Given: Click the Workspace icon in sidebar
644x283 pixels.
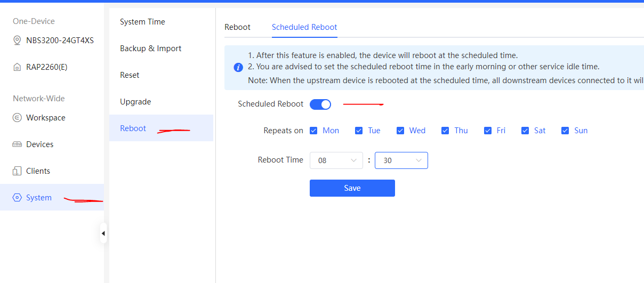Looking at the screenshot, I should click(x=17, y=118).
